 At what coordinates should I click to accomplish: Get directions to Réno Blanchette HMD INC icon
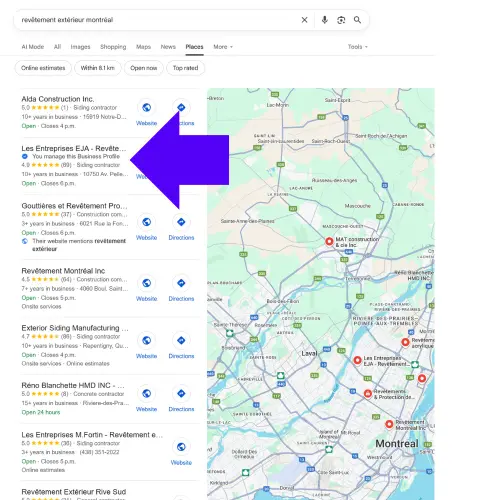(181, 393)
